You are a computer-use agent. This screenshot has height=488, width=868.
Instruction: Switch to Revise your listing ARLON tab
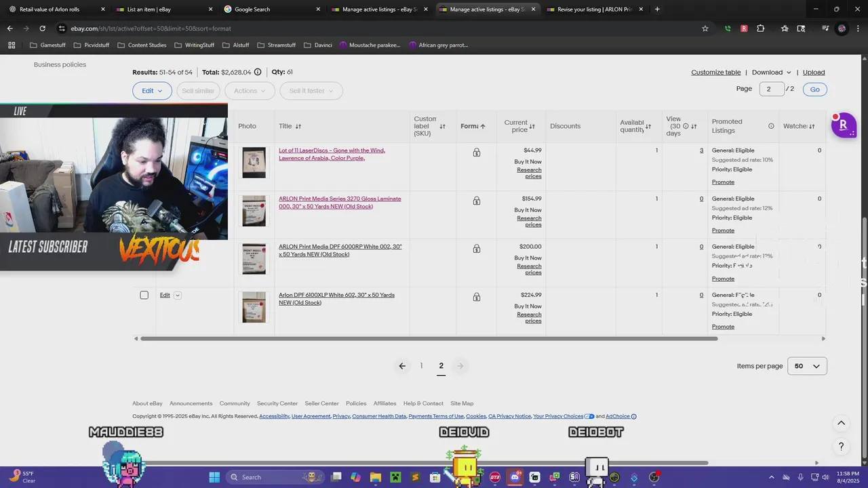(x=595, y=9)
